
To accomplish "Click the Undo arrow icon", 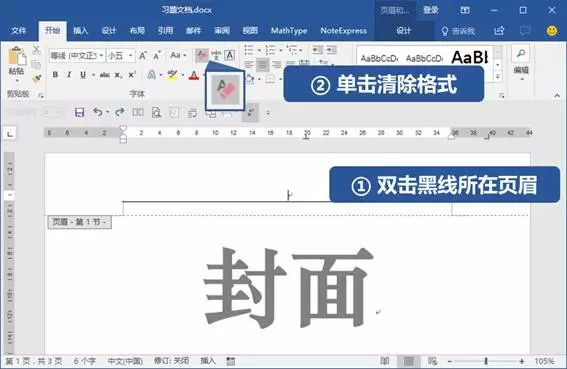I will 98,112.
